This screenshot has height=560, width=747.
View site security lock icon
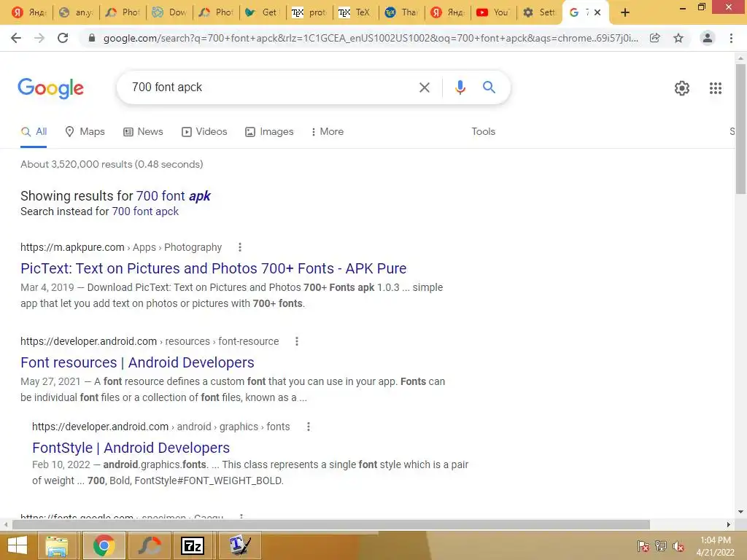(92, 38)
